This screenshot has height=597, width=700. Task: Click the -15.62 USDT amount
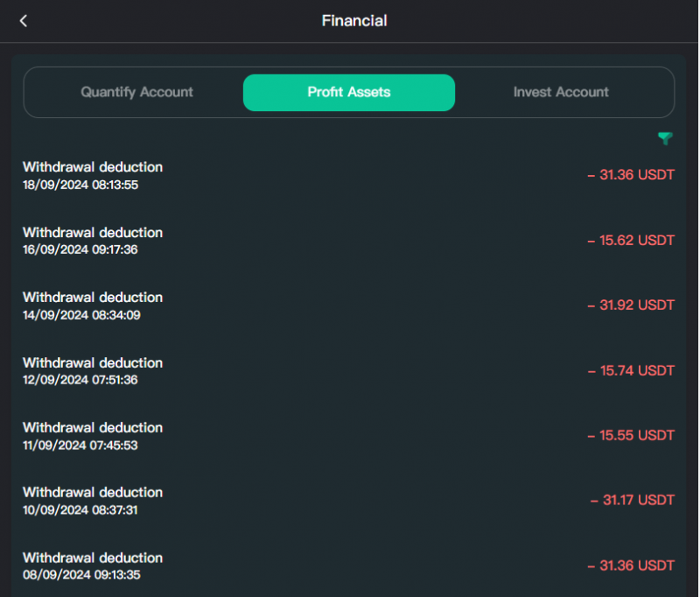(x=631, y=240)
